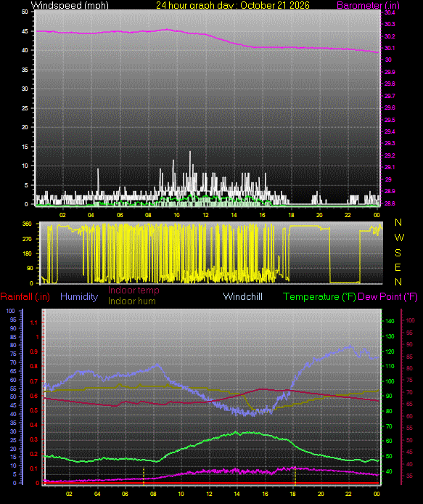This screenshot has height=504, width=423.
Task: Select the 'Indoor temp' legend label
Action: [134, 290]
